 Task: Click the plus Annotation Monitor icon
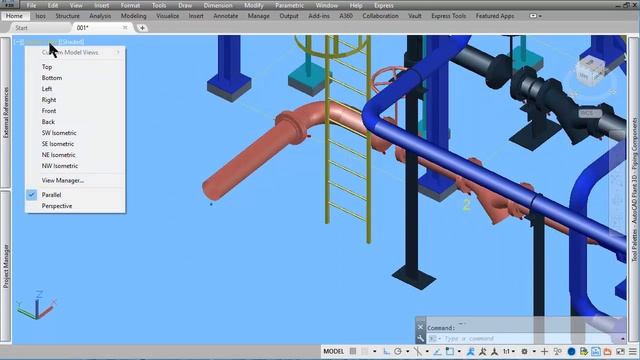pyautogui.click(x=544, y=351)
